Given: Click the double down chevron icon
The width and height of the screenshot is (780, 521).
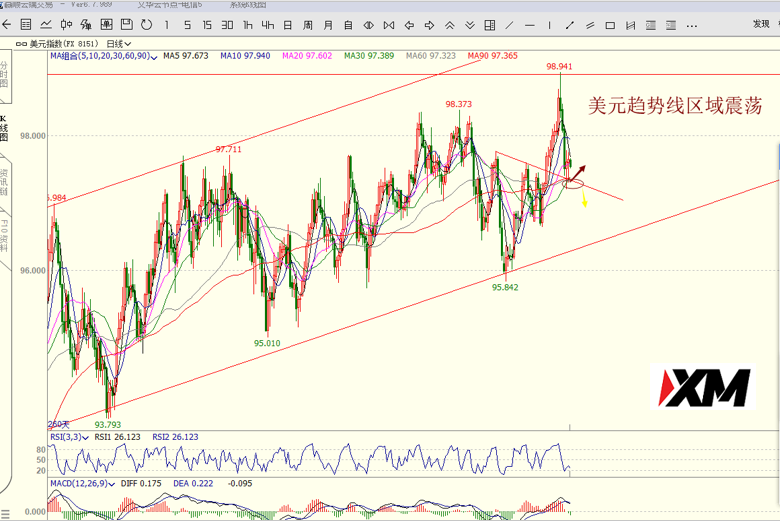Looking at the screenshot, I should click(x=470, y=25).
